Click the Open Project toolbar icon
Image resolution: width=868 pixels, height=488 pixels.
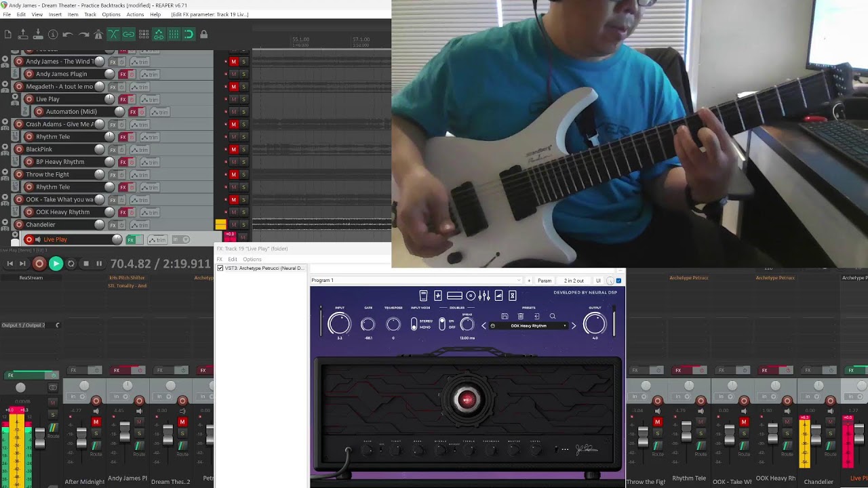23,34
